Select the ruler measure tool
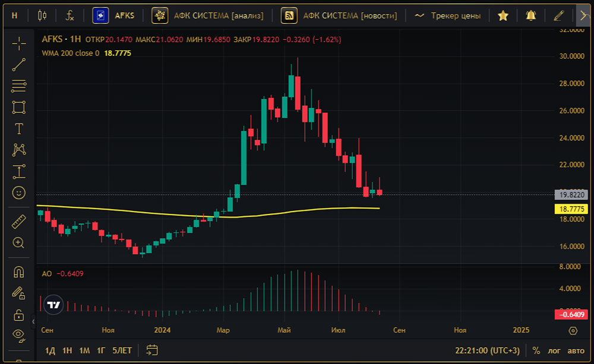594x364 pixels. [18, 221]
